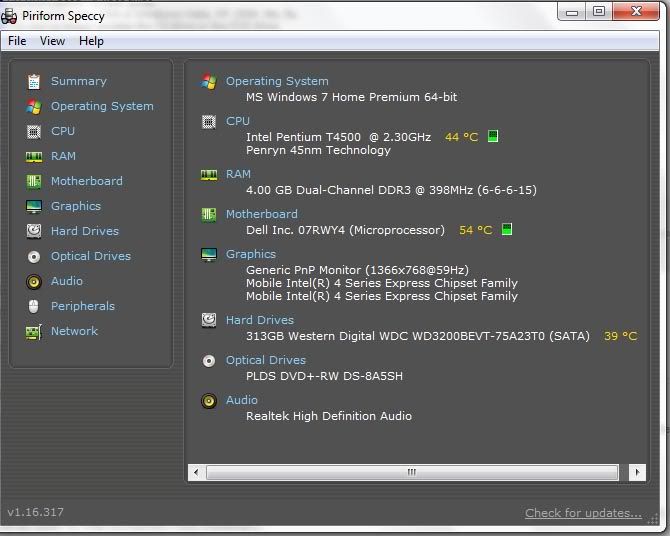
Task: Show Hard Drives details from sidebar
Action: pos(85,231)
